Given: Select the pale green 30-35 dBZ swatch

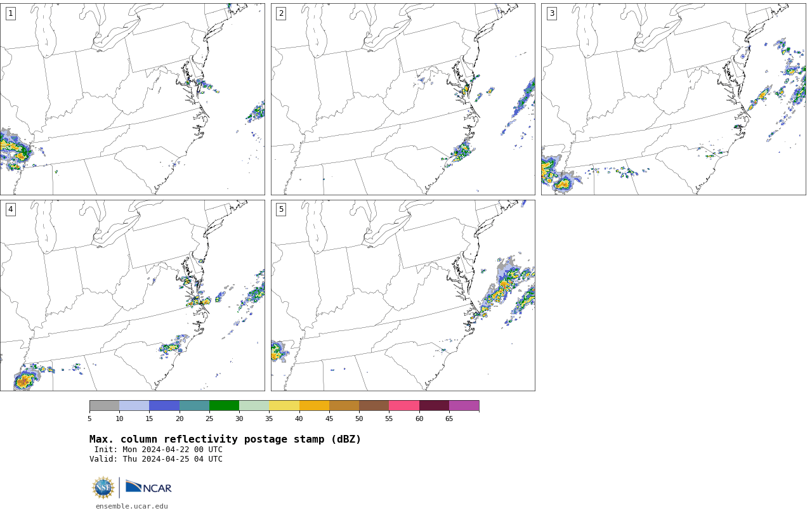Looking at the screenshot, I should (x=254, y=406).
